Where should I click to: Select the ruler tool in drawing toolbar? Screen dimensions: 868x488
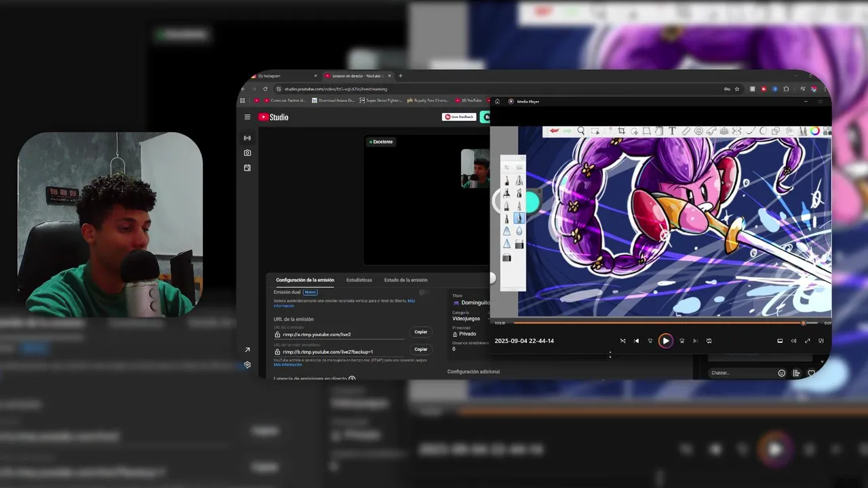(x=686, y=131)
